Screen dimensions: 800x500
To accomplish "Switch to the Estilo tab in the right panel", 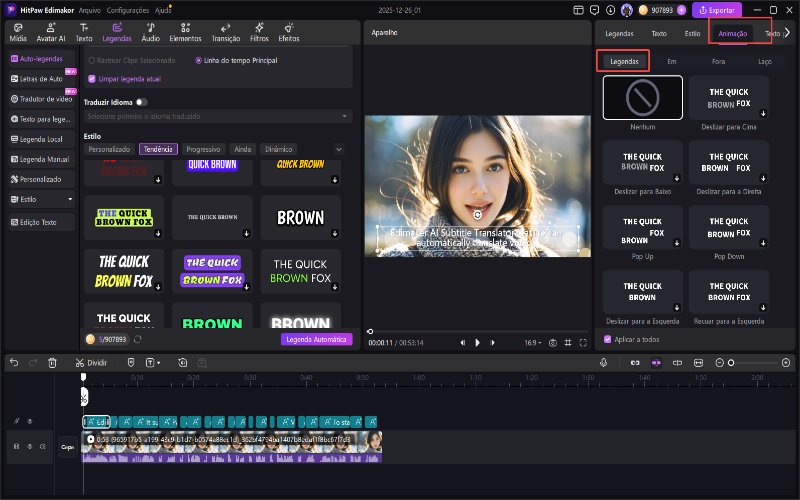I will [692, 33].
